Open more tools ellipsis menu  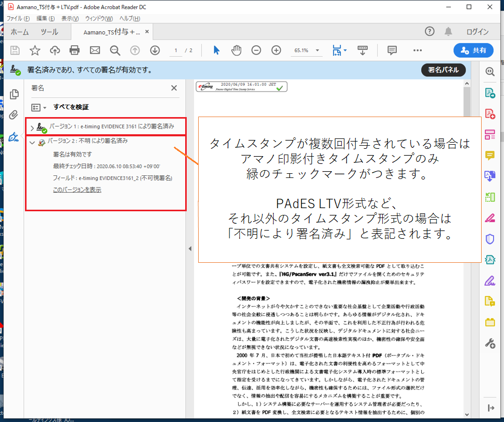(x=418, y=50)
